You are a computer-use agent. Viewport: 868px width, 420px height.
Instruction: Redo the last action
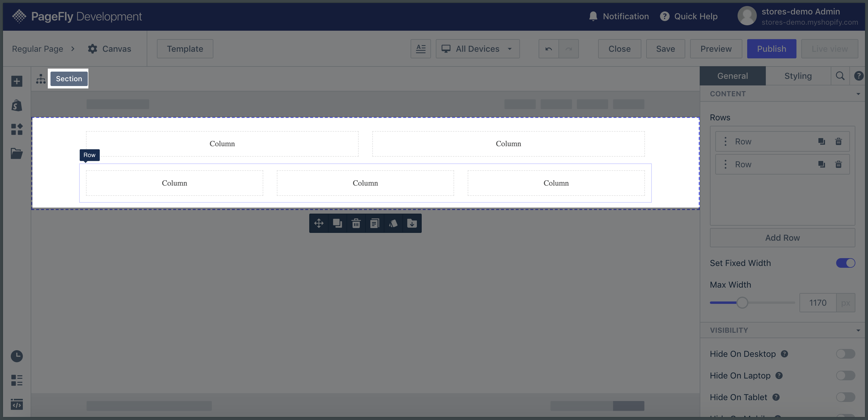click(x=569, y=48)
